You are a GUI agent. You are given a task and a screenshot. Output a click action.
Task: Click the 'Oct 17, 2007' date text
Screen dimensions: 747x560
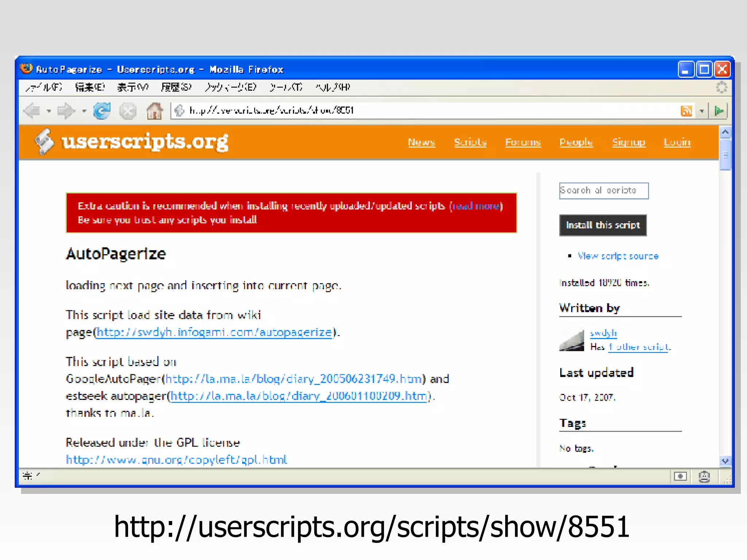coord(587,397)
